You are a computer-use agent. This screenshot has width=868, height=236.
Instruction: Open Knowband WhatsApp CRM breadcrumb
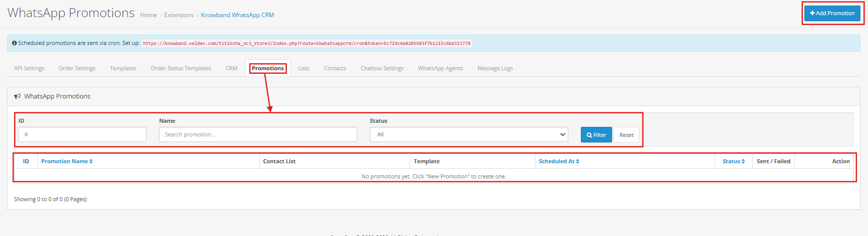coord(237,15)
